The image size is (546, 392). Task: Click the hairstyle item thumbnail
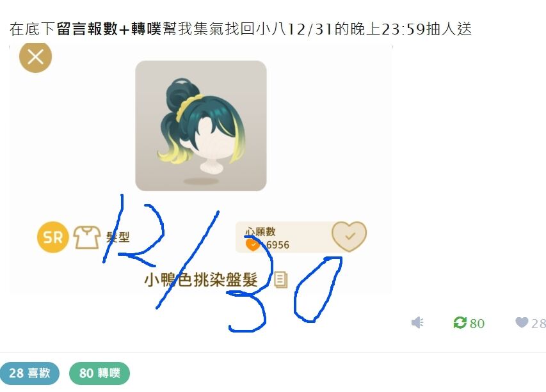(x=201, y=126)
